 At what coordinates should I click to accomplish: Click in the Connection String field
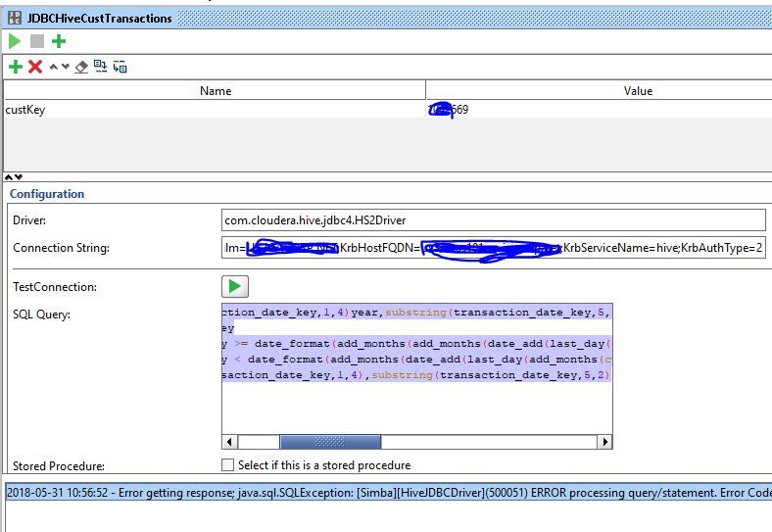[x=494, y=247]
